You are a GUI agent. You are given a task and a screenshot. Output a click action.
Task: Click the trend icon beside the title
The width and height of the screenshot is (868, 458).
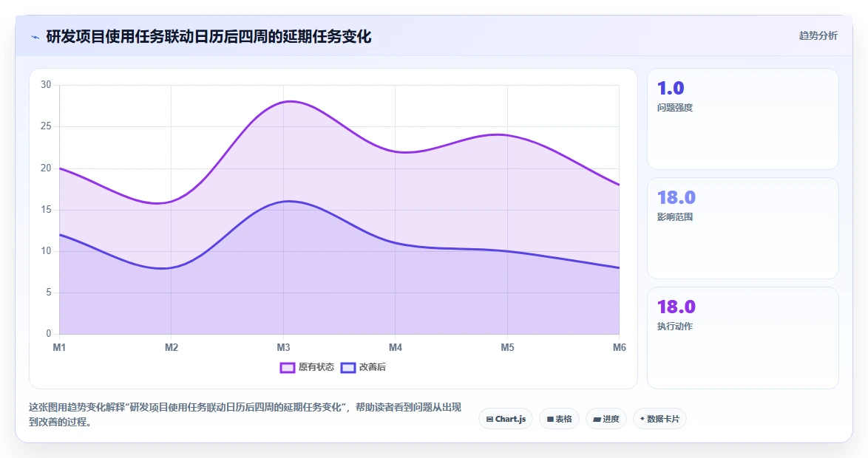(35, 37)
